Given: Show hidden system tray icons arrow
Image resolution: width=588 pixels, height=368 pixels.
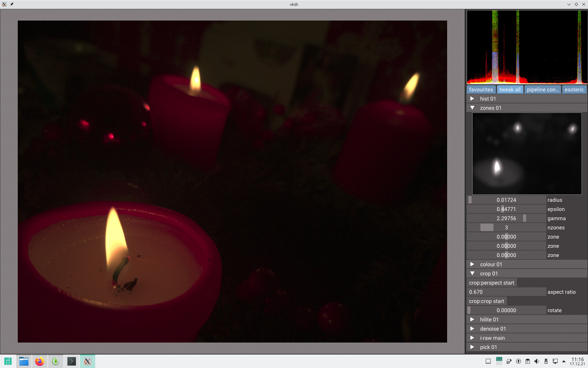Looking at the screenshot, I should (x=564, y=361).
